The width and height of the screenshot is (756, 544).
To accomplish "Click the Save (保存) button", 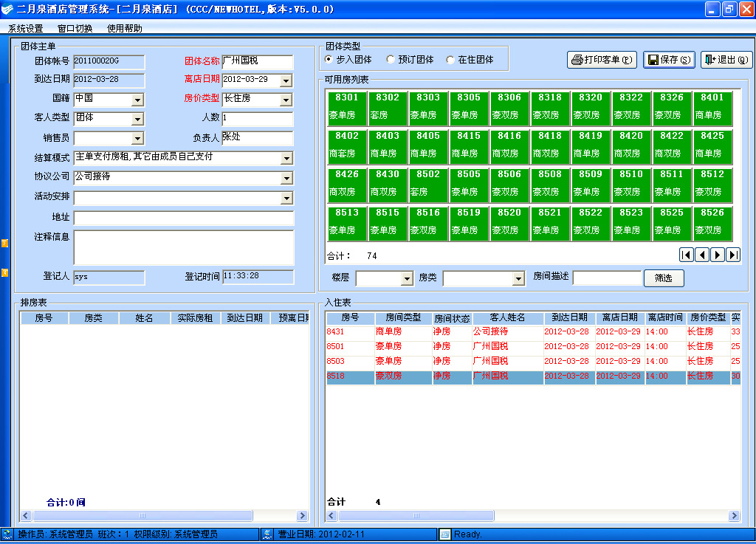I will pos(669,60).
